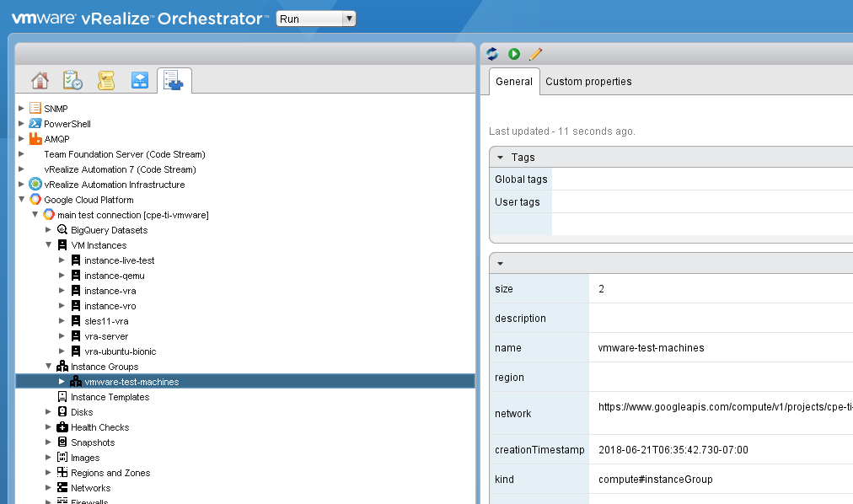The height and width of the screenshot is (504, 853).
Task: Collapse the VM Instances node
Action: (49, 245)
